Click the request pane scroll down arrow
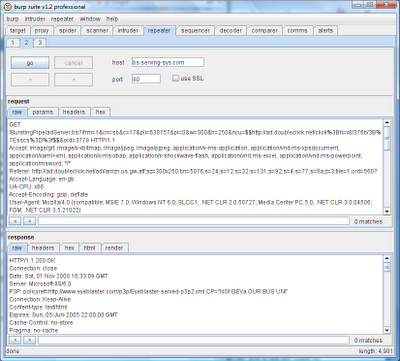 tap(387, 211)
